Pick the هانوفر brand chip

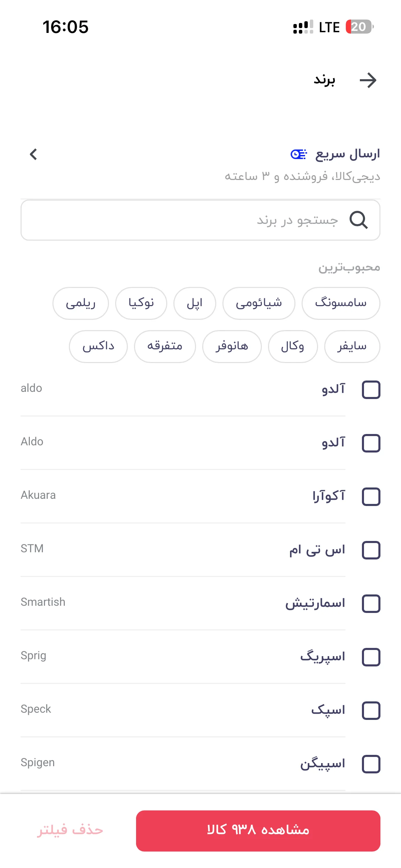tap(232, 347)
